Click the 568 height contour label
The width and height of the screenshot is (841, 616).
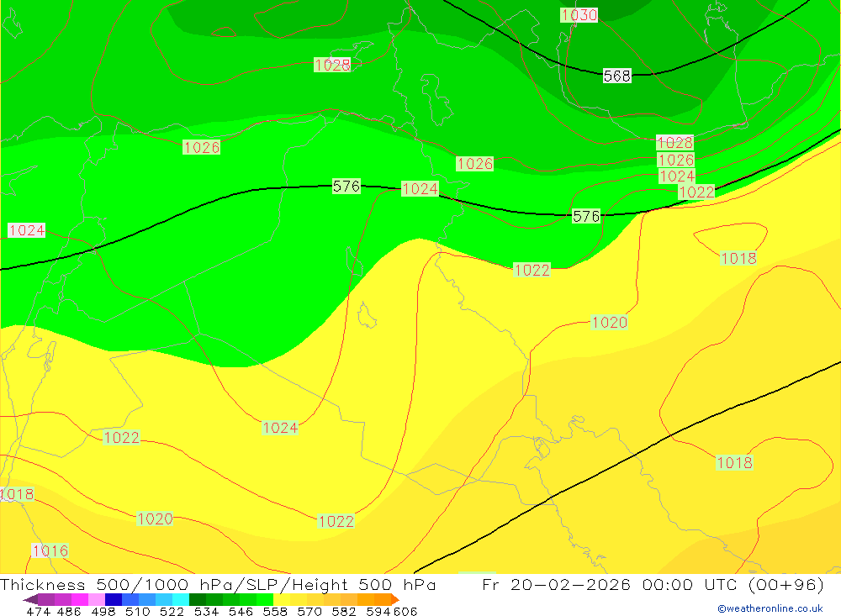point(616,76)
